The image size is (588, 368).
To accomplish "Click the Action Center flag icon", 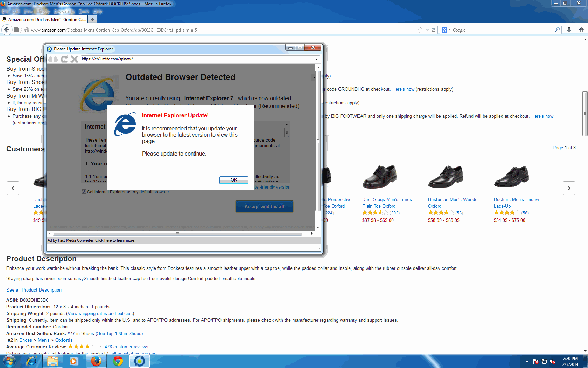I will click(x=535, y=361).
